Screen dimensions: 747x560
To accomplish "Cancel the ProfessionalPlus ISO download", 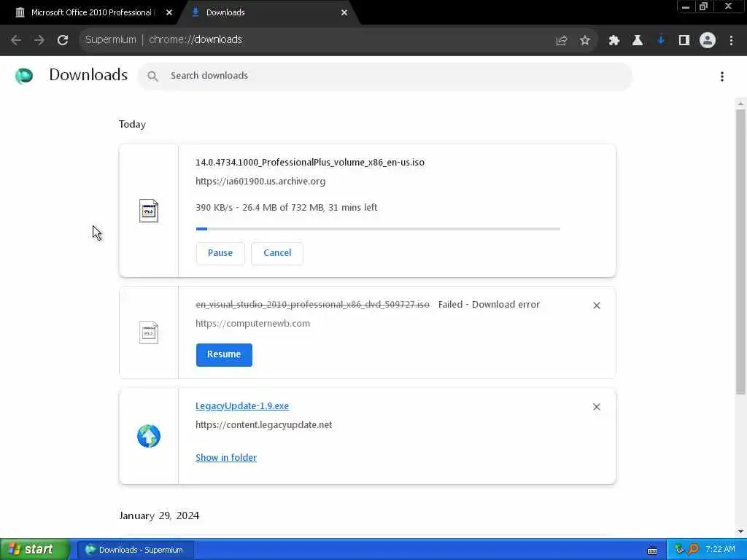I will coord(277,253).
